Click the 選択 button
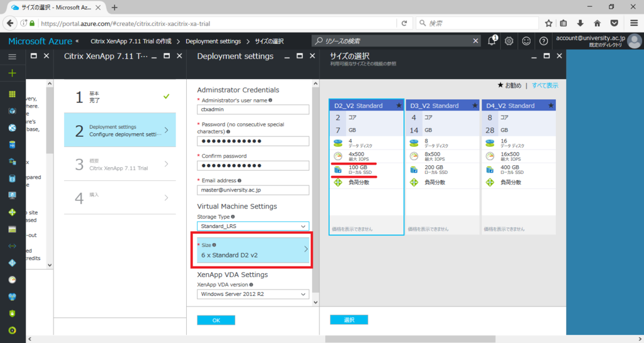644x343 pixels. (349, 320)
